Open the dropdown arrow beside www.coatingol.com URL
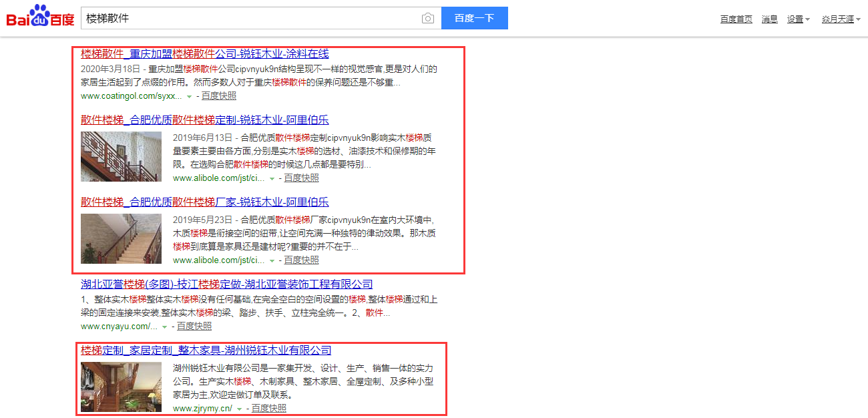868x418 pixels. 190,95
